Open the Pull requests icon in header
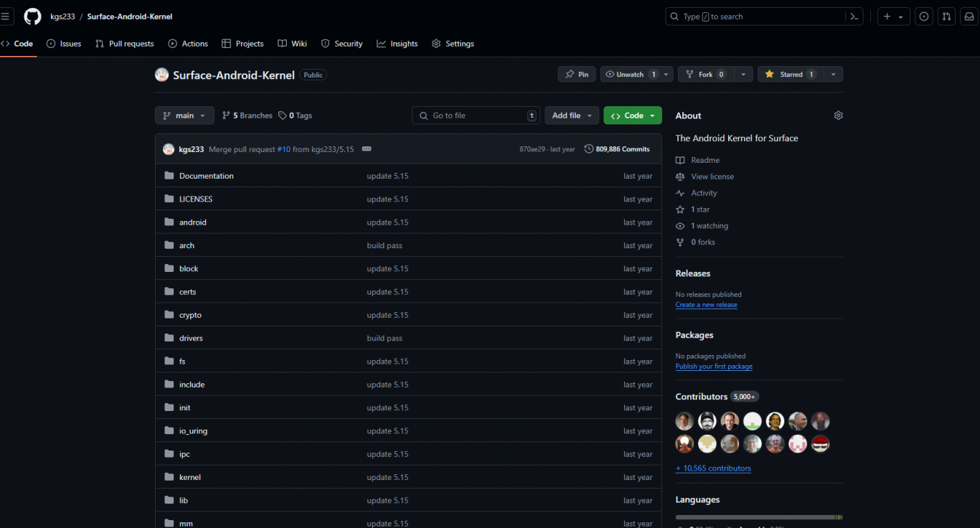This screenshot has width=980, height=528. [x=947, y=16]
